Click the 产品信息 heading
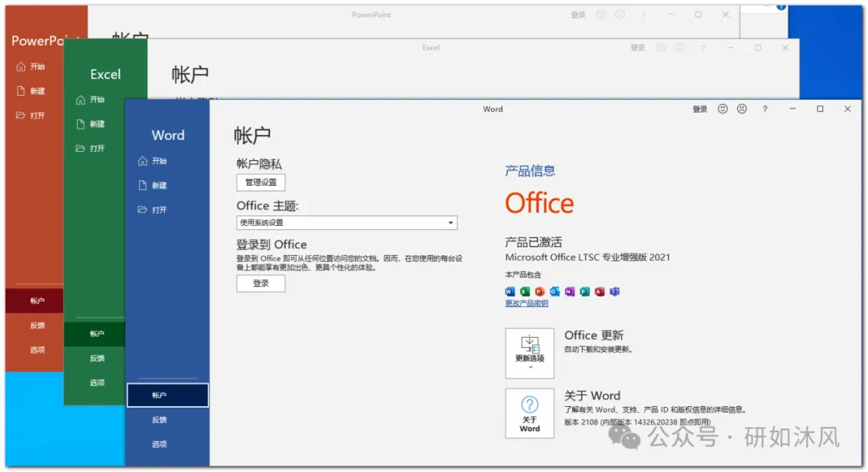 click(530, 170)
